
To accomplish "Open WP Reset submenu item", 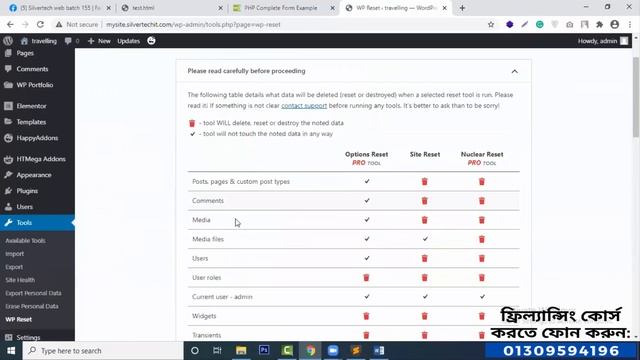I will (18, 319).
